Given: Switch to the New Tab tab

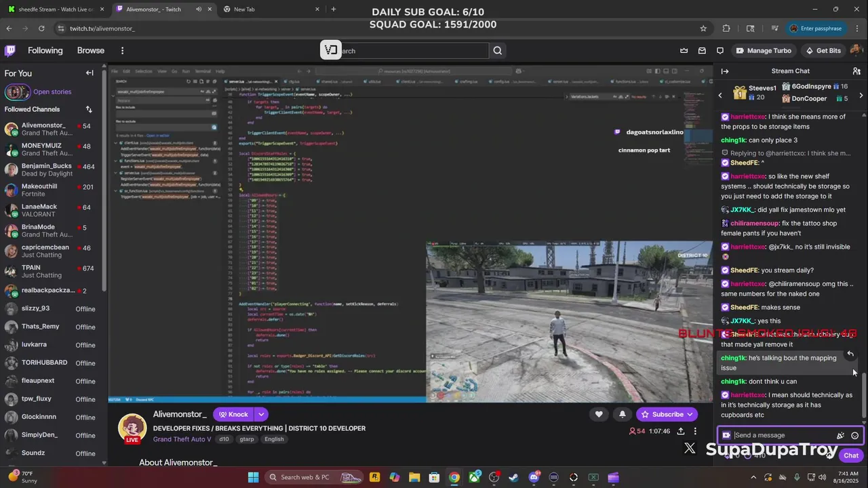Looking at the screenshot, I should click(x=271, y=9).
